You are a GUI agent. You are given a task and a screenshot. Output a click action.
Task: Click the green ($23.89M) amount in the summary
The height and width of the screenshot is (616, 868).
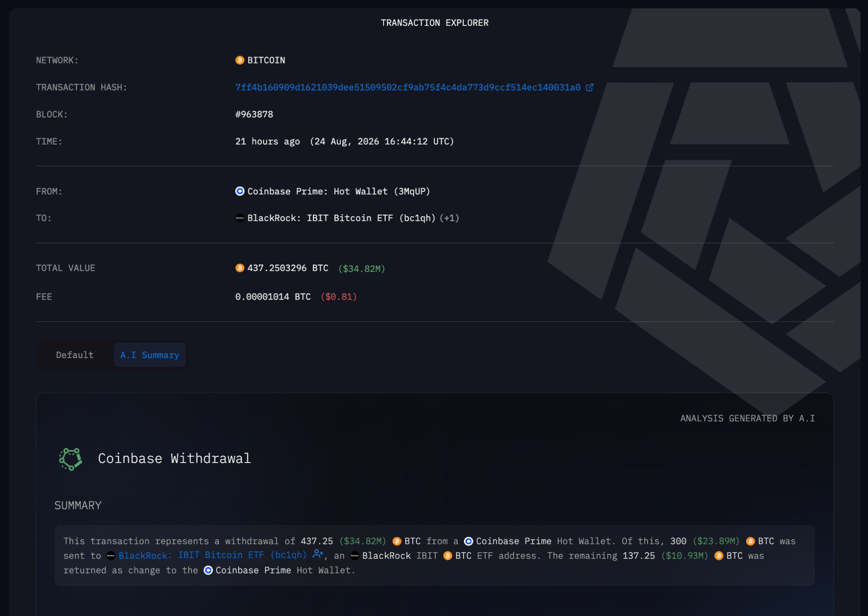point(716,541)
